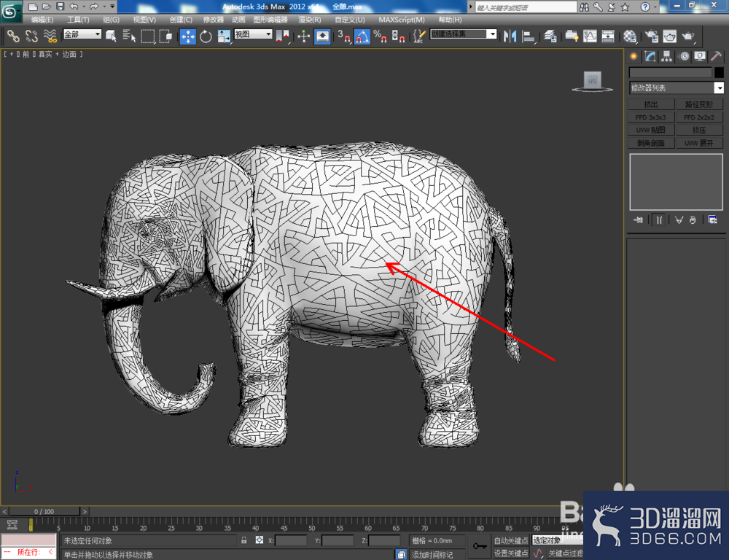This screenshot has height=560, width=729.
Task: Open the 创建选择集 named selection dropdown
Action: [464, 34]
